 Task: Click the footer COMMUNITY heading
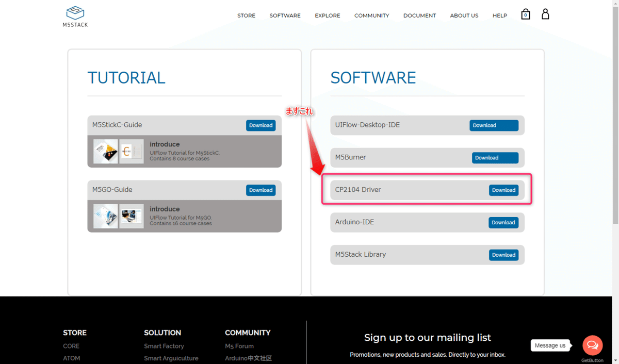(248, 333)
